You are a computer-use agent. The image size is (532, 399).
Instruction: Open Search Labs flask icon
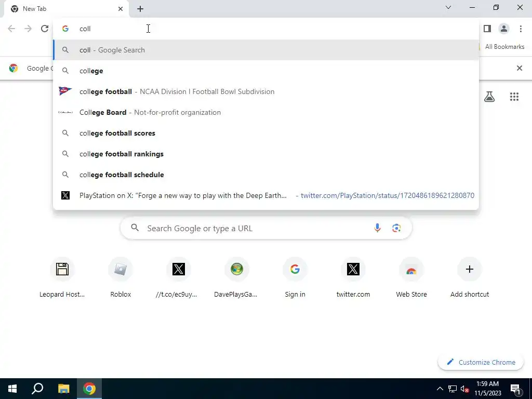coord(489,97)
